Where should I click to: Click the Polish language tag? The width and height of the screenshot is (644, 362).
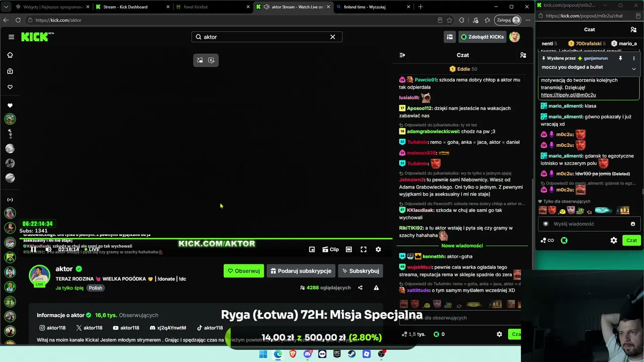point(96,288)
